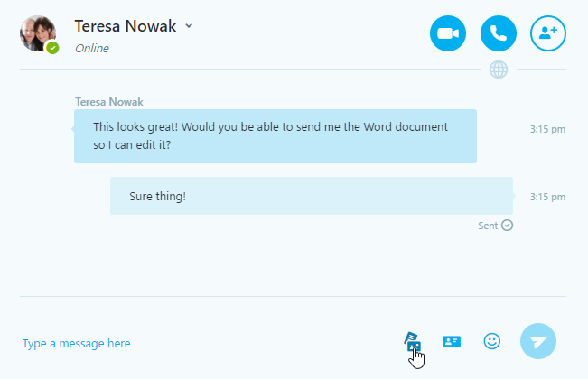Click sender label 'Teresa Nowak' above message
Image resolution: width=588 pixels, height=379 pixels.
109,102
